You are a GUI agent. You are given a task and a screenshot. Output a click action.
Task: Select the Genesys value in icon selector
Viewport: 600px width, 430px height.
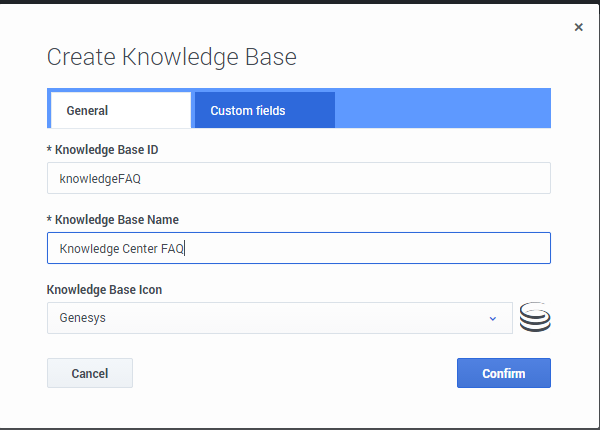coord(83,319)
